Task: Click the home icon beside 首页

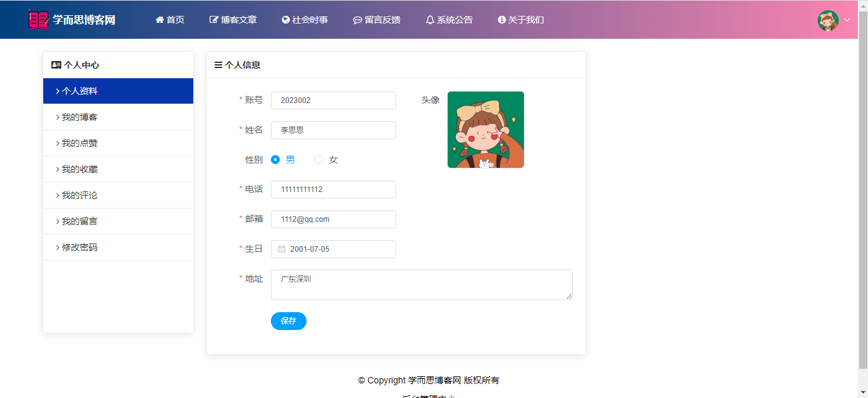Action: [x=160, y=20]
